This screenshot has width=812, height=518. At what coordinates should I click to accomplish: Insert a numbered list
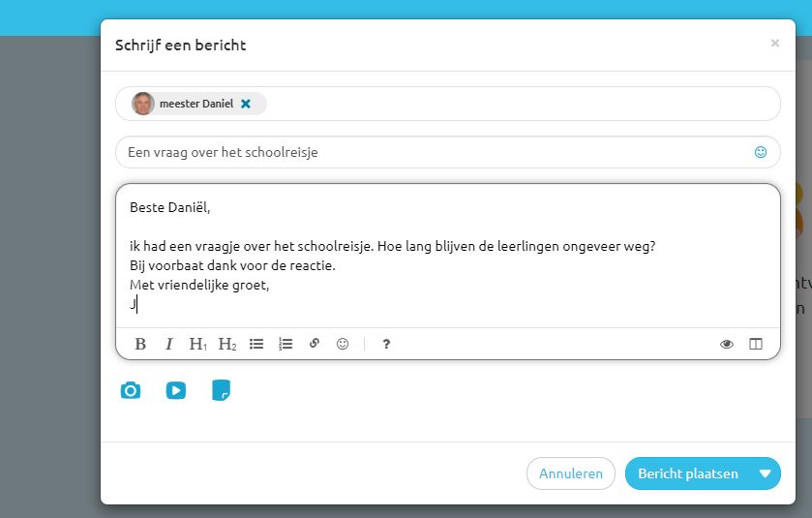(286, 344)
